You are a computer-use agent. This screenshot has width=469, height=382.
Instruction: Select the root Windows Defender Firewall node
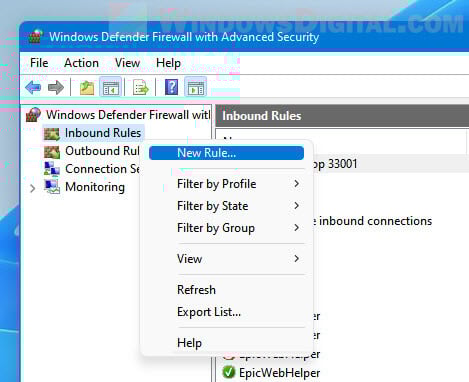[x=128, y=115]
